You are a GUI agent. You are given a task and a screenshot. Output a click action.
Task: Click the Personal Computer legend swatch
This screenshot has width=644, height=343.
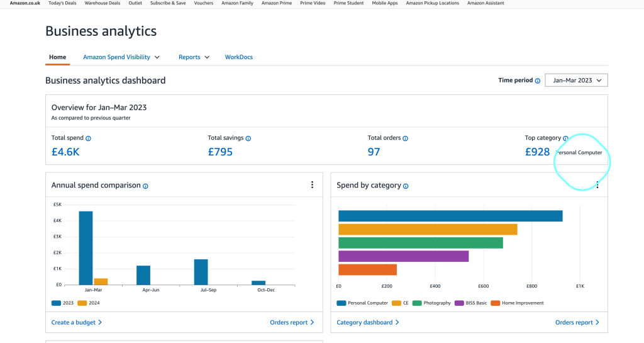click(x=341, y=303)
